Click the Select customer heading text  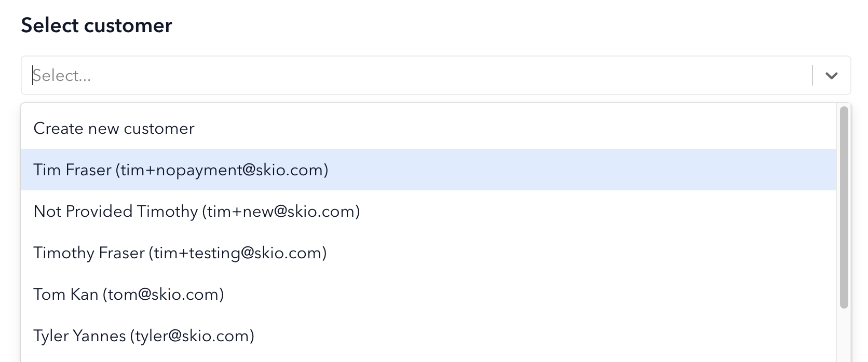pos(97,25)
